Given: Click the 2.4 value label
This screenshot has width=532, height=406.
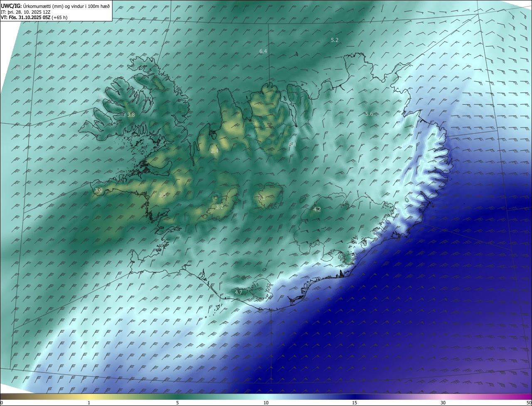Looking at the screenshot, I should [214, 151].
